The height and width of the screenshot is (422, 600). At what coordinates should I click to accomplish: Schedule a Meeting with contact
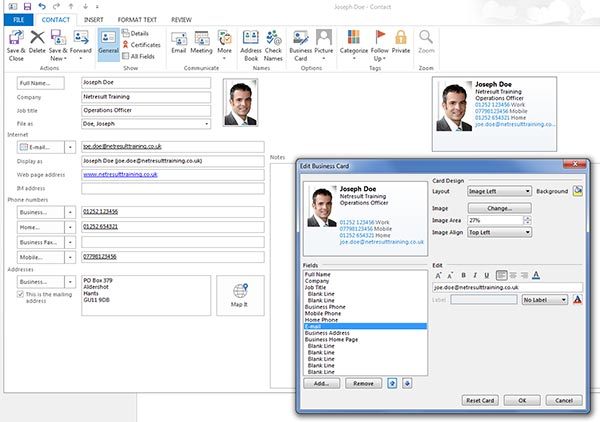[201, 42]
